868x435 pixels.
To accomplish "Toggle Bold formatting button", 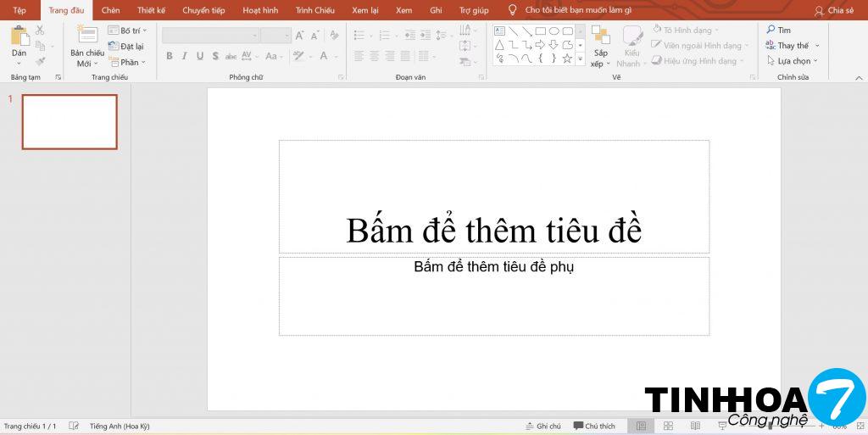I will (170, 56).
